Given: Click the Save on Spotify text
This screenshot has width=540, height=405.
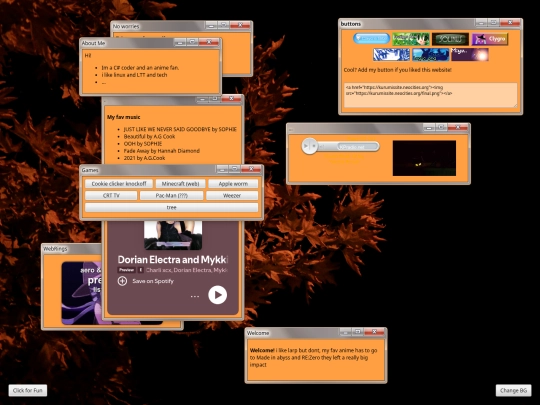Looking at the screenshot, I should pyautogui.click(x=153, y=281).
